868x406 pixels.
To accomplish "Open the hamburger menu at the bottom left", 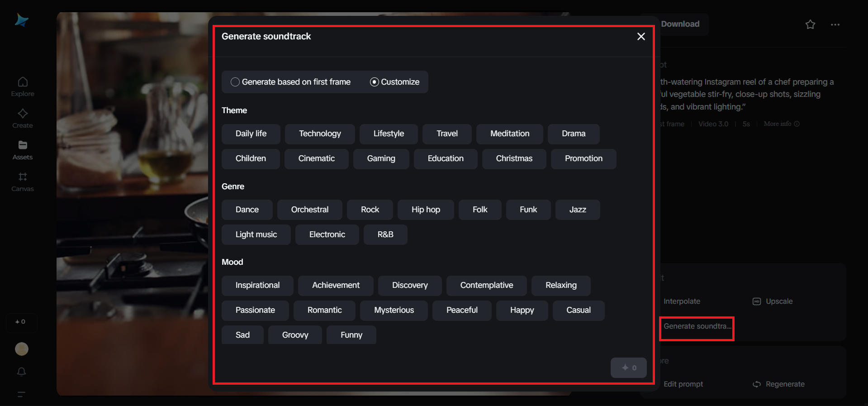I will (21, 394).
